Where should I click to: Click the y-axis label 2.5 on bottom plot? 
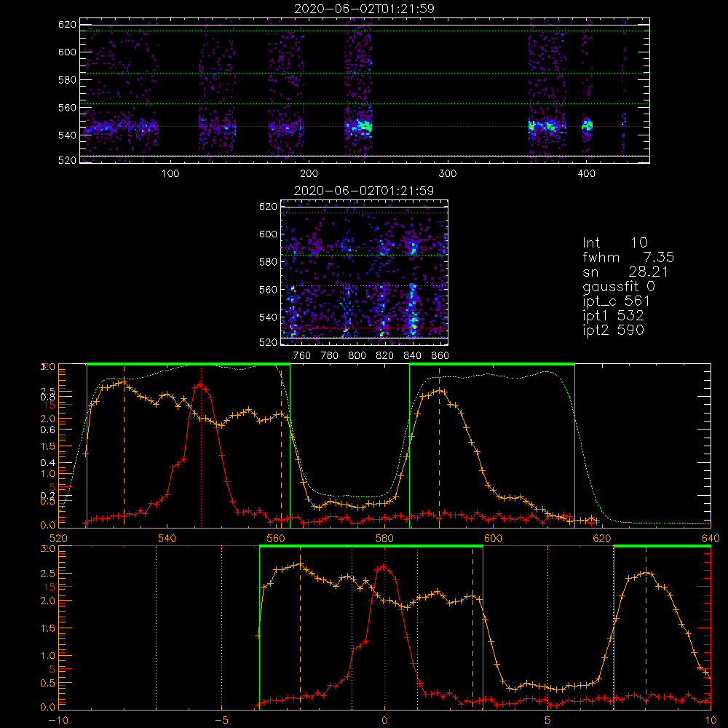tap(48, 574)
